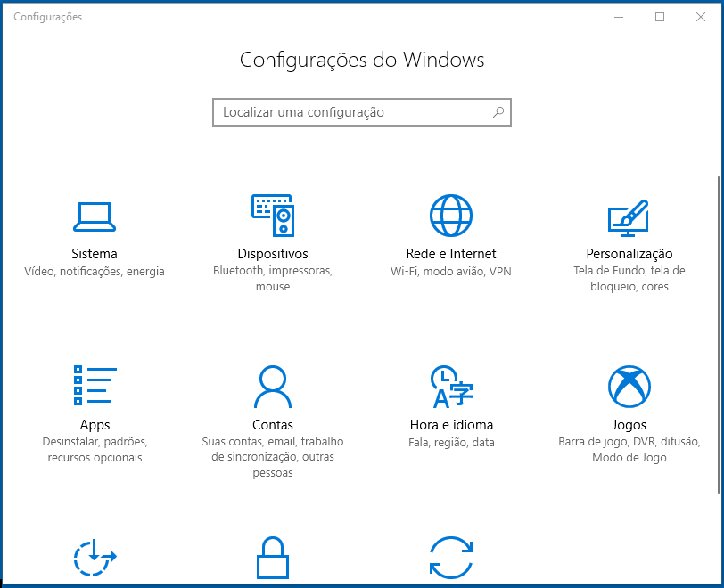
Task: Click the 'Vídeo, notificações, energia' description
Action: click(95, 272)
